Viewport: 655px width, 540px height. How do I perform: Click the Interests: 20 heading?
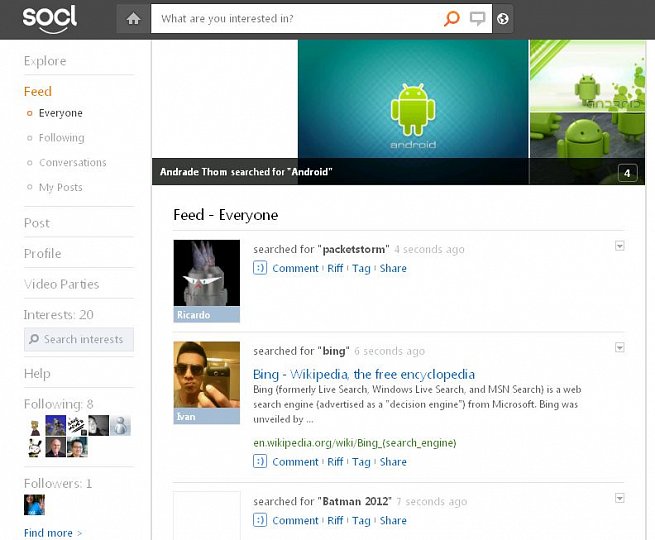point(58,314)
